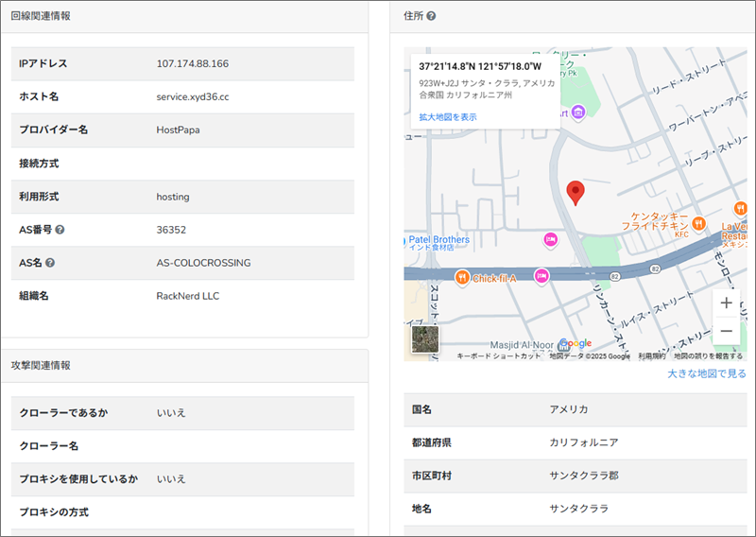Switch to satellite view thumbnail

click(425, 339)
